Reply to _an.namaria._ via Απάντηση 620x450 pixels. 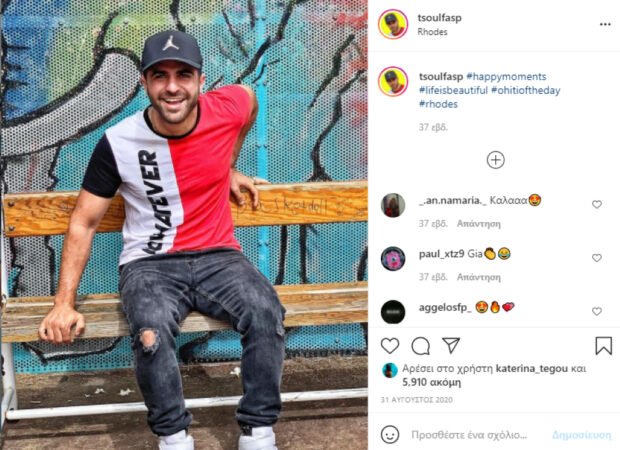tap(478, 224)
